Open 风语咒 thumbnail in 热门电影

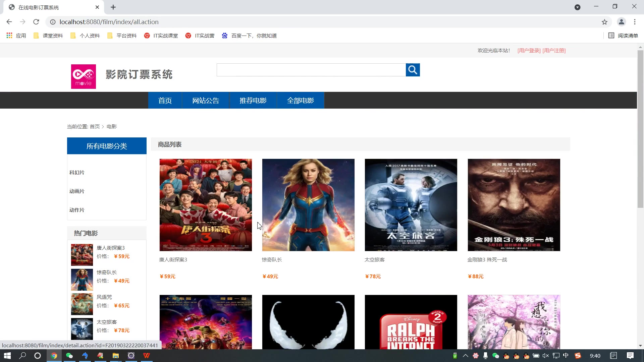click(82, 304)
